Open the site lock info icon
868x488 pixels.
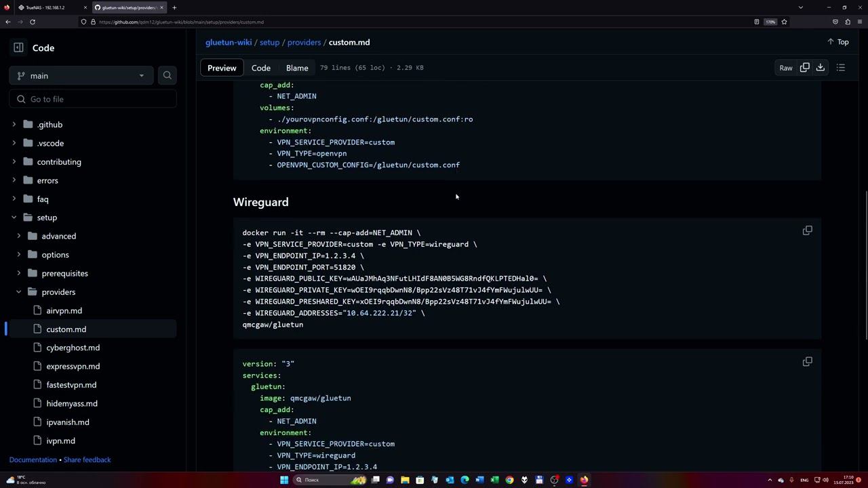point(93,22)
